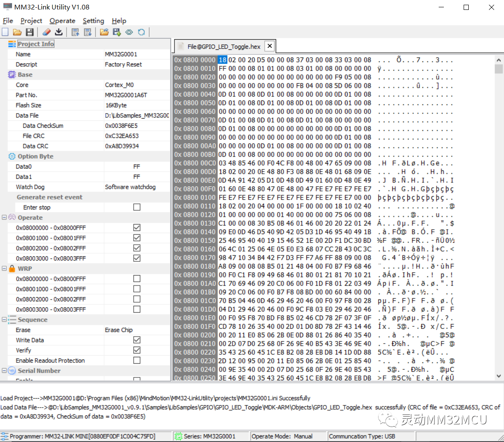Click the Descript value Factory Reset
504x442 pixels.
coord(137,64)
